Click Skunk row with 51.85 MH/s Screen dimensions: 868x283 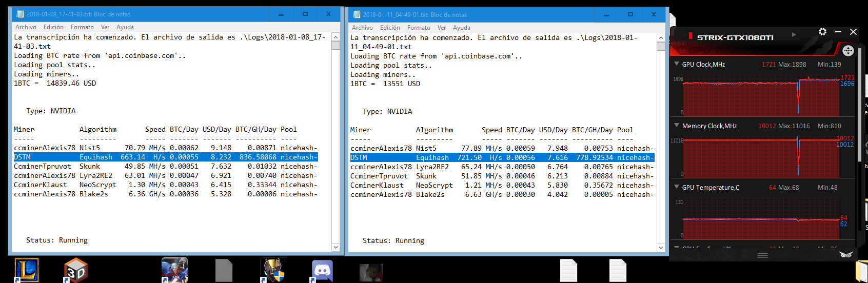502,176
